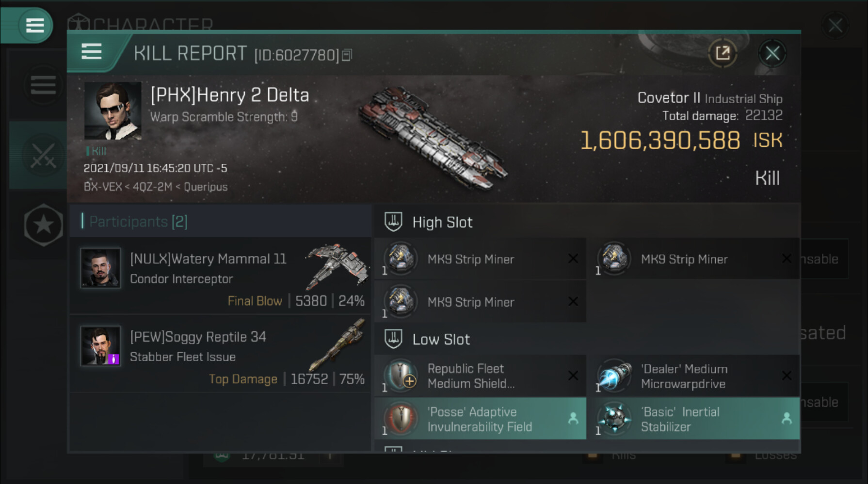Image resolution: width=868 pixels, height=484 pixels.
Task: Share the kill report externally
Action: pos(723,53)
